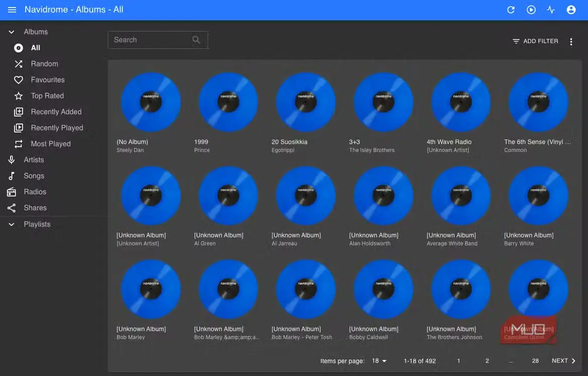
Task: Click the Artists microphone icon
Action: (12, 160)
